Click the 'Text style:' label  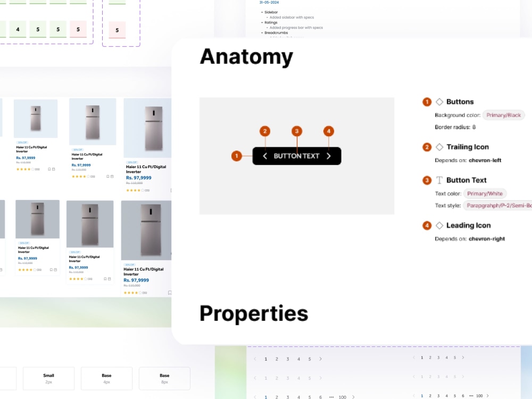click(x=448, y=205)
